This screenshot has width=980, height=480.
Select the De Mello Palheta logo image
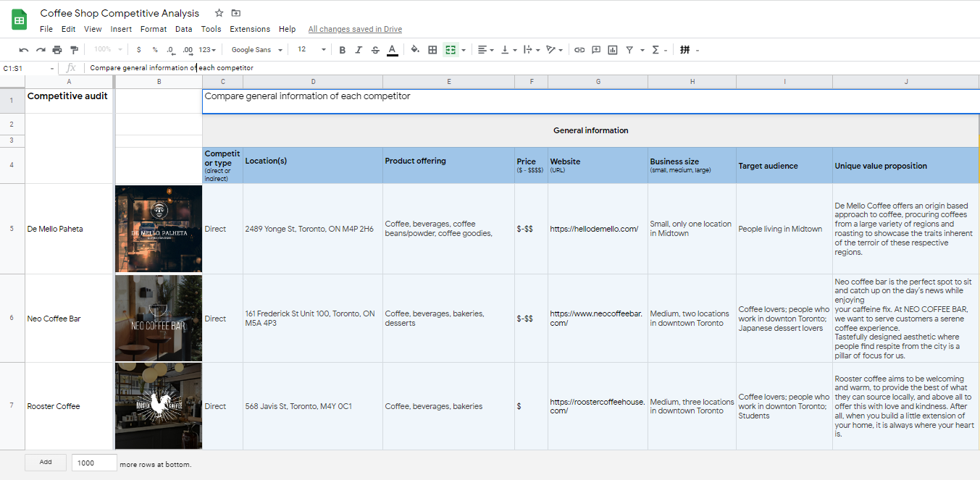tap(159, 229)
